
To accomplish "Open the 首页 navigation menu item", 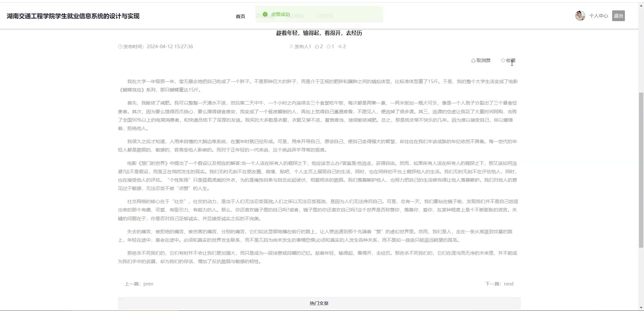I will (x=240, y=16).
